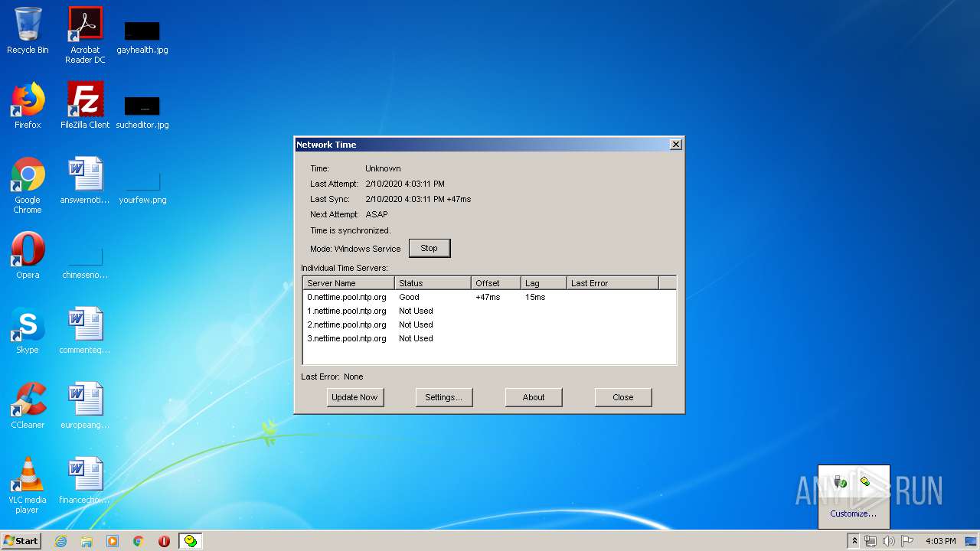The image size is (980, 551).
Task: Click the Chrome taskbar icon
Action: tap(139, 541)
